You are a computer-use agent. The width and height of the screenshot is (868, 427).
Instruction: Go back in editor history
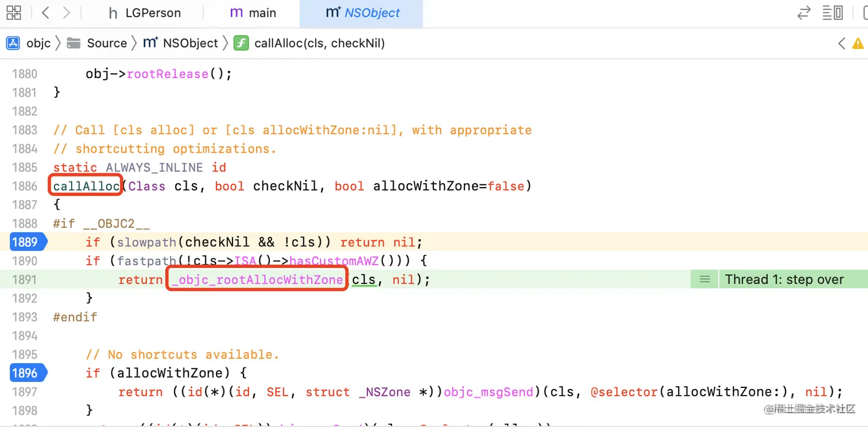click(x=46, y=13)
